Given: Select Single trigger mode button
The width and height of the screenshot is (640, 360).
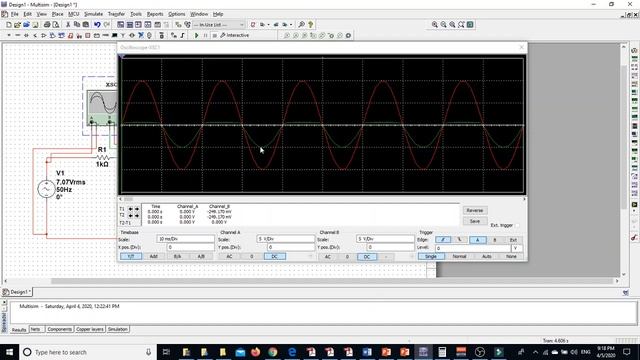Looking at the screenshot, I should [431, 256].
